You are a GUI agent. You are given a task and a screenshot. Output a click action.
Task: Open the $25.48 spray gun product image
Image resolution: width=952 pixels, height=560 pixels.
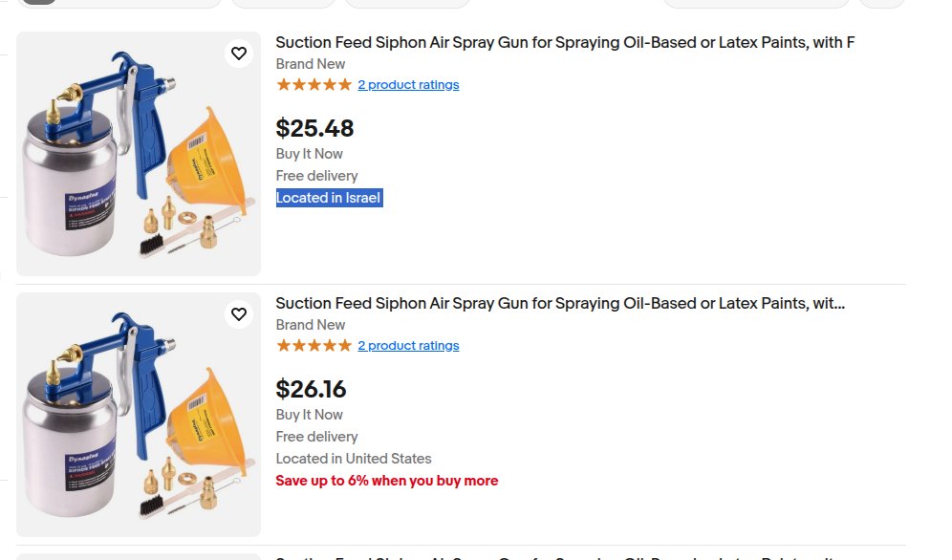tap(139, 155)
